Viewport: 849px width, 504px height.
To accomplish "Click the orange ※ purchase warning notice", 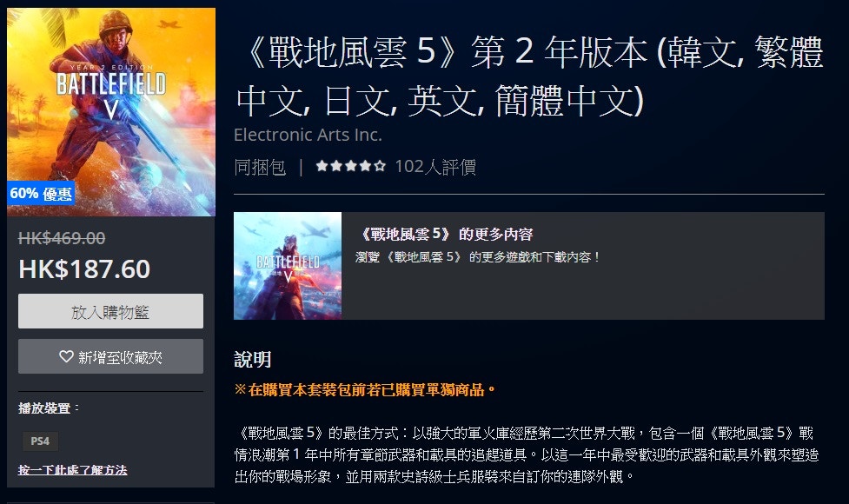I will point(366,390).
